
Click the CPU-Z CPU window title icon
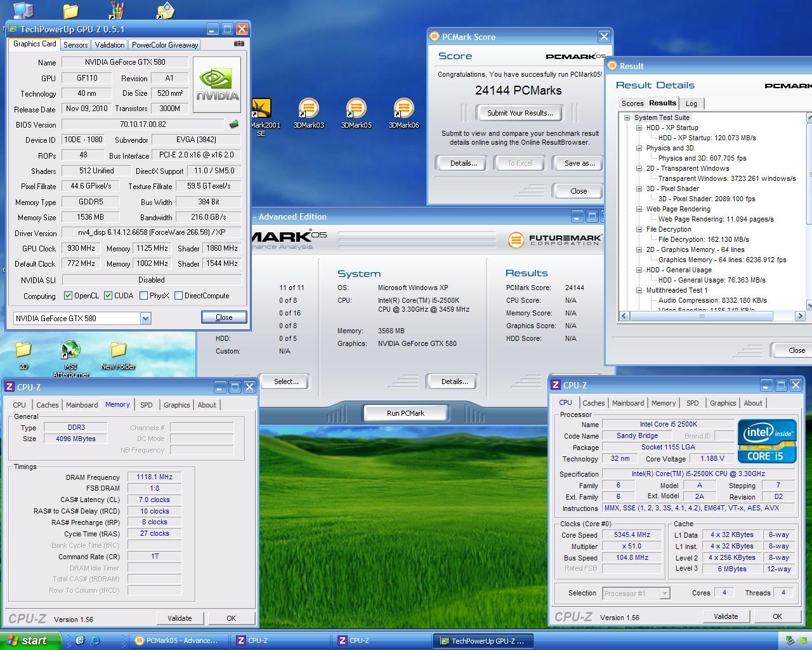pos(556,385)
